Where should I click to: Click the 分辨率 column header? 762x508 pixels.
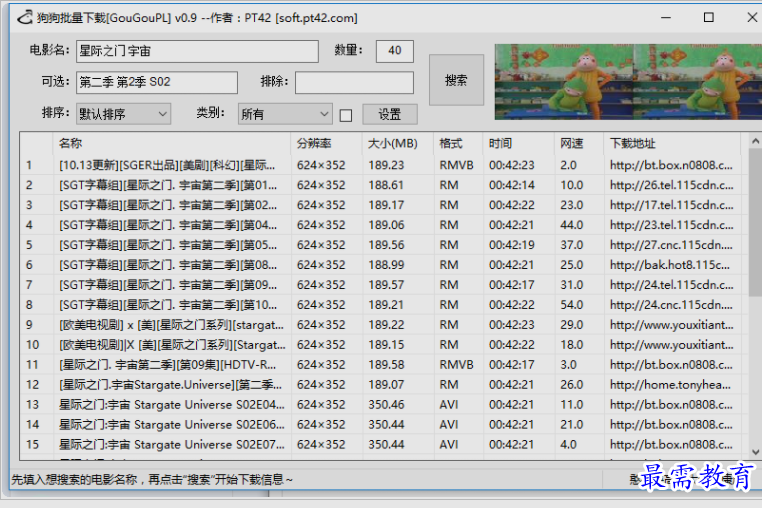325,143
